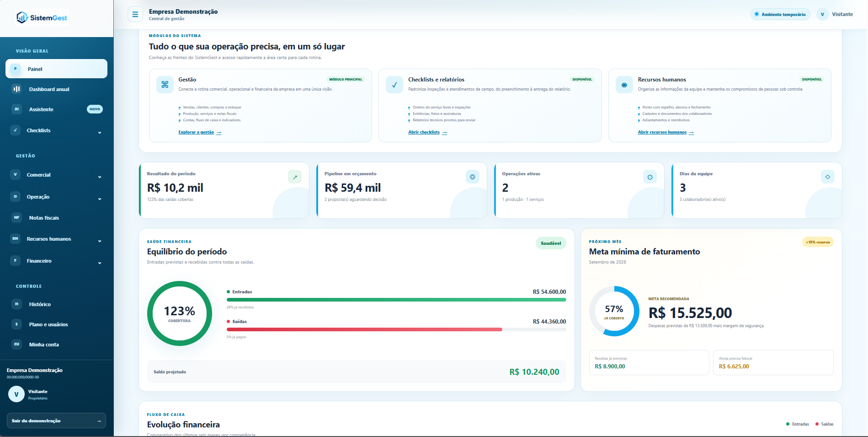Click the sidebar footer Visitante avatar
868x437 pixels.
click(x=16, y=394)
